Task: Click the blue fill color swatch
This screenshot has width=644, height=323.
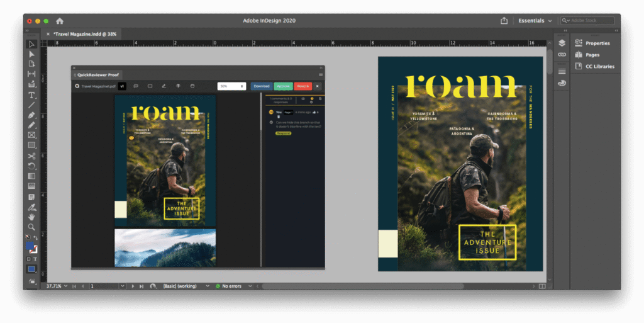Action: [x=31, y=247]
